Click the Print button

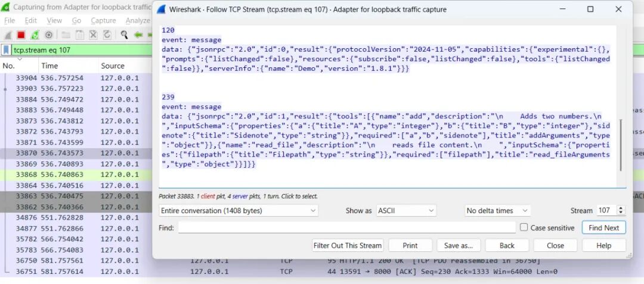(x=410, y=245)
